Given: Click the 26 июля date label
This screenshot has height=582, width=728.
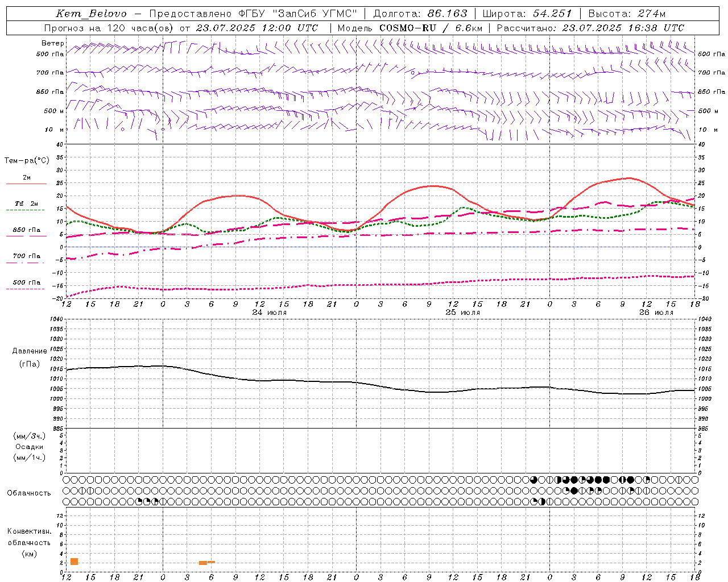Looking at the screenshot, I should [x=656, y=313].
